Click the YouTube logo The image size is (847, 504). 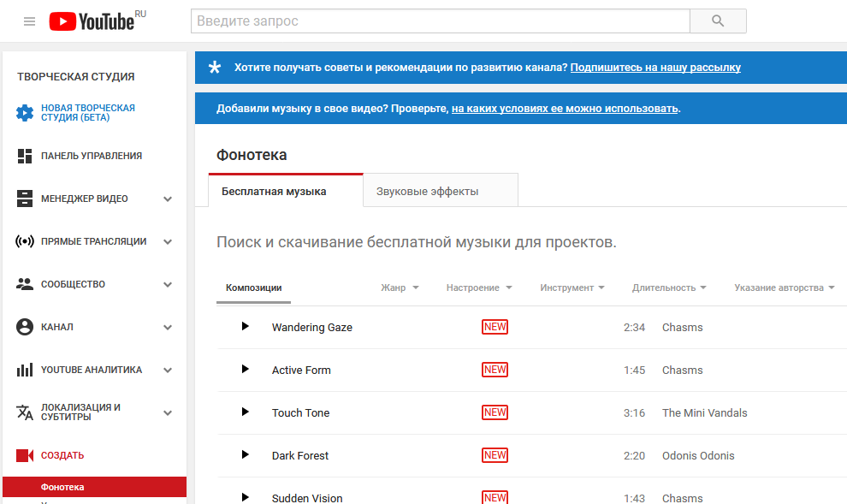pyautogui.click(x=92, y=21)
